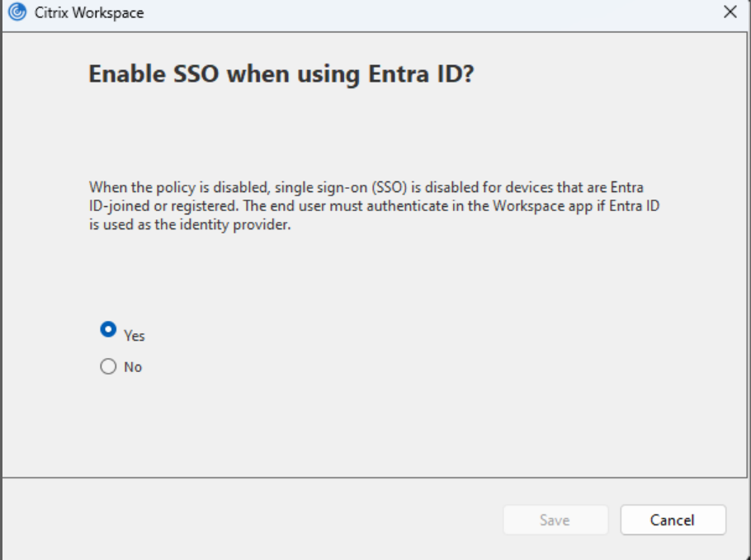751x560 pixels.
Task: Click the blank footer area left of Save
Action: [248, 520]
